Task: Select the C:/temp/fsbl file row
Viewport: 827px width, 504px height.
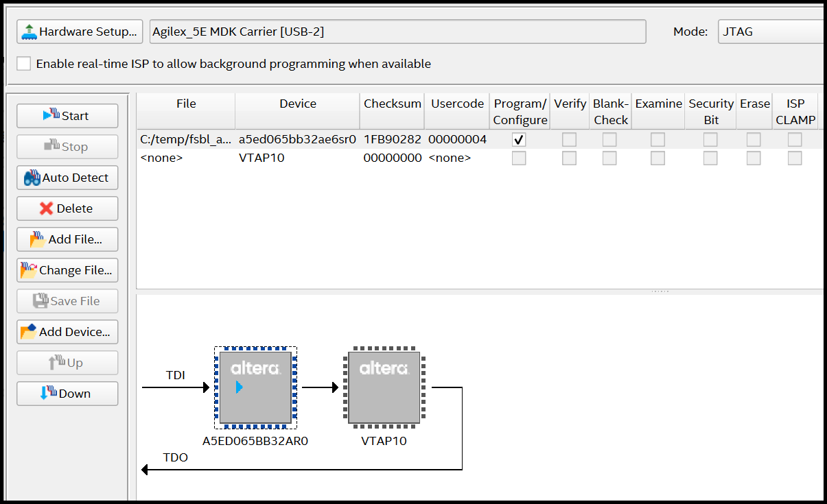Action: tap(185, 140)
